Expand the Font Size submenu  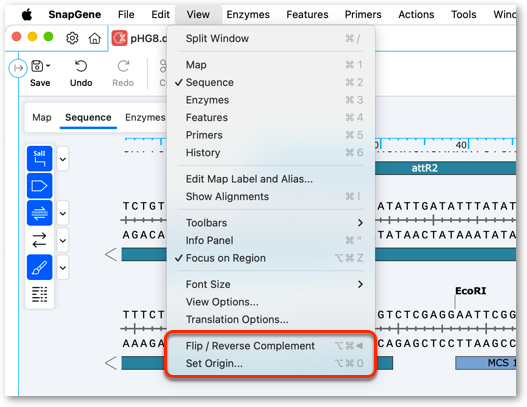271,284
